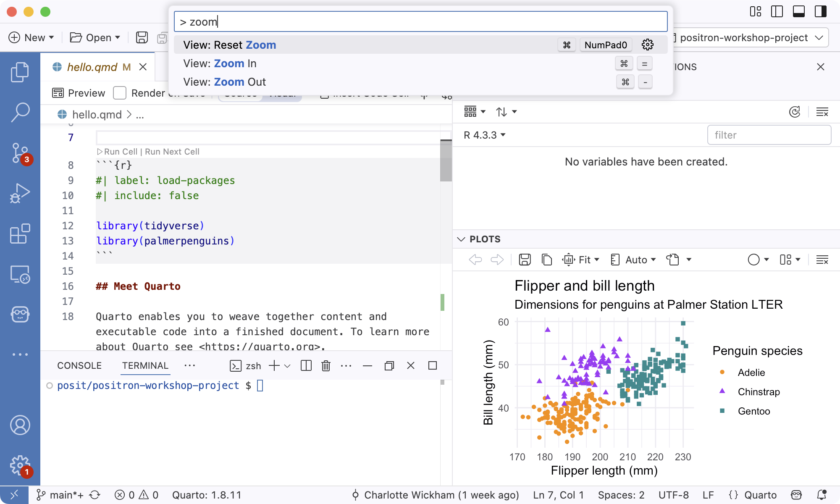This screenshot has width=840, height=504.
Task: Open R 4.3.3 session dropdown
Action: pos(485,135)
